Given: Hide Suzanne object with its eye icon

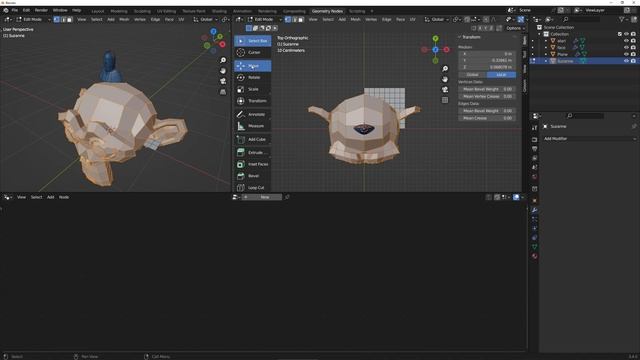Looking at the screenshot, I should coord(626,61).
